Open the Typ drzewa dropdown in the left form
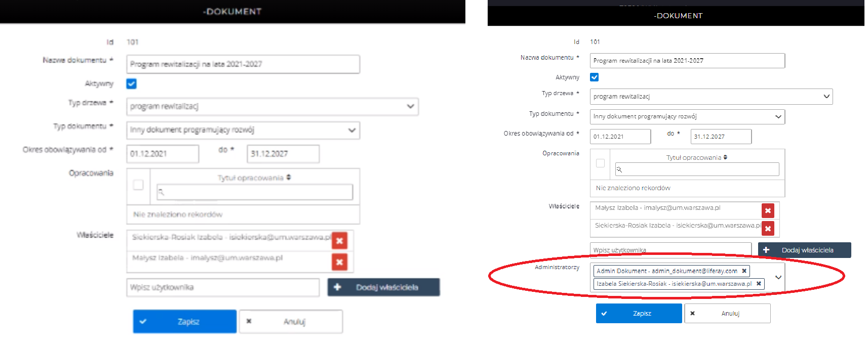 coord(272,107)
